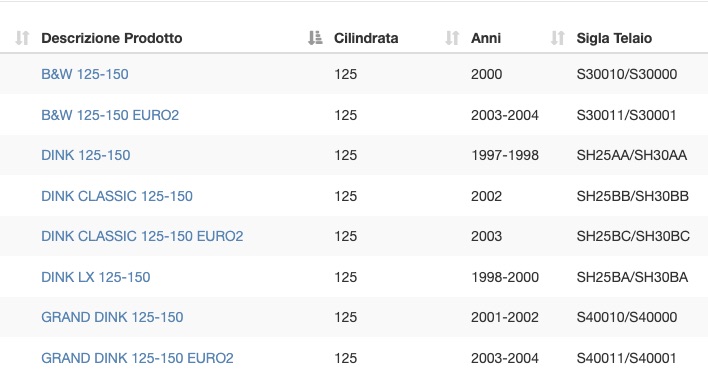Open B&W 125-150 product link
708x384 pixels.
pos(85,74)
